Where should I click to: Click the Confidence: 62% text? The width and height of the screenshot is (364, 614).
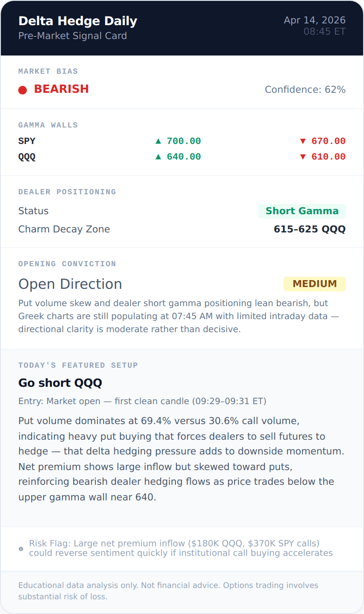(305, 90)
